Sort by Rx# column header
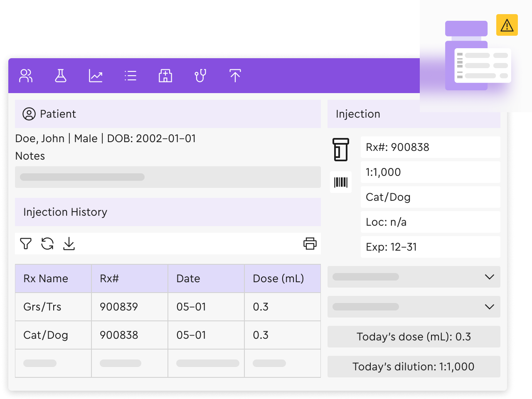532x399 pixels. click(130, 278)
